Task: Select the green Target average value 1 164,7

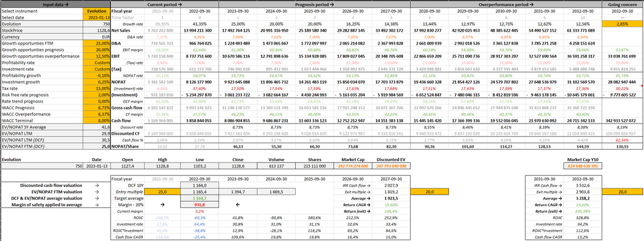Action: [199, 197]
